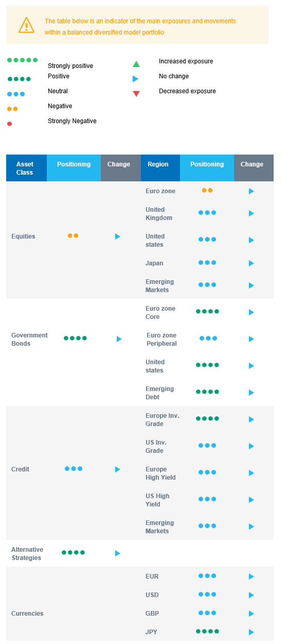Click the Euro zone equities change arrow
Viewport: 287px width, 644px height.
252,191
